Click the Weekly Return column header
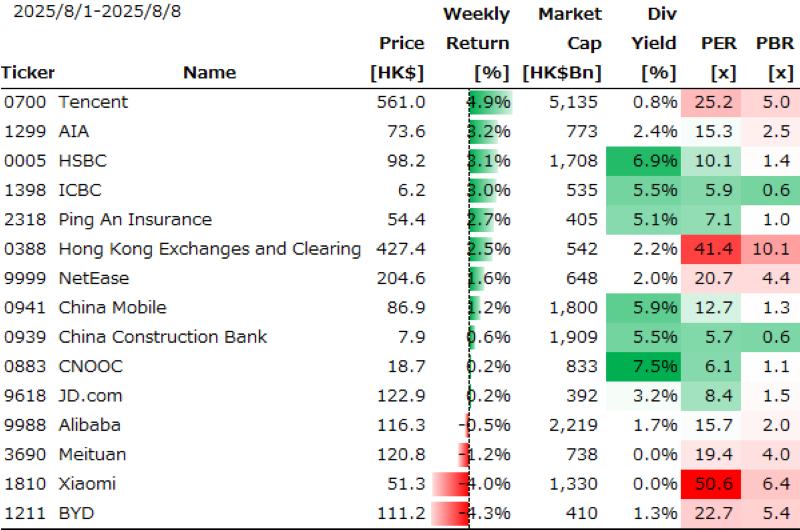This screenshot has width=800, height=530. [x=477, y=43]
